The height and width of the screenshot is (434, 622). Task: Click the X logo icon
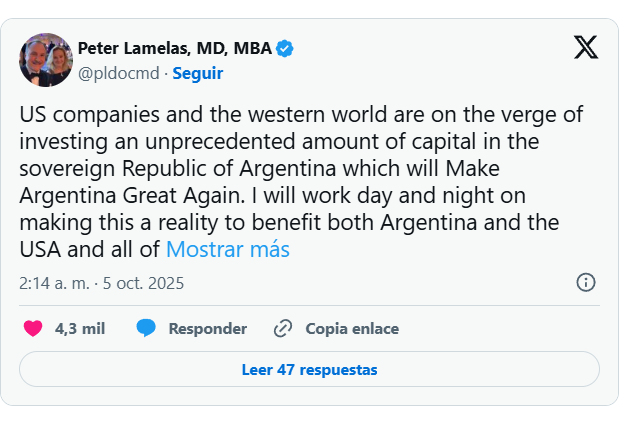tap(586, 47)
